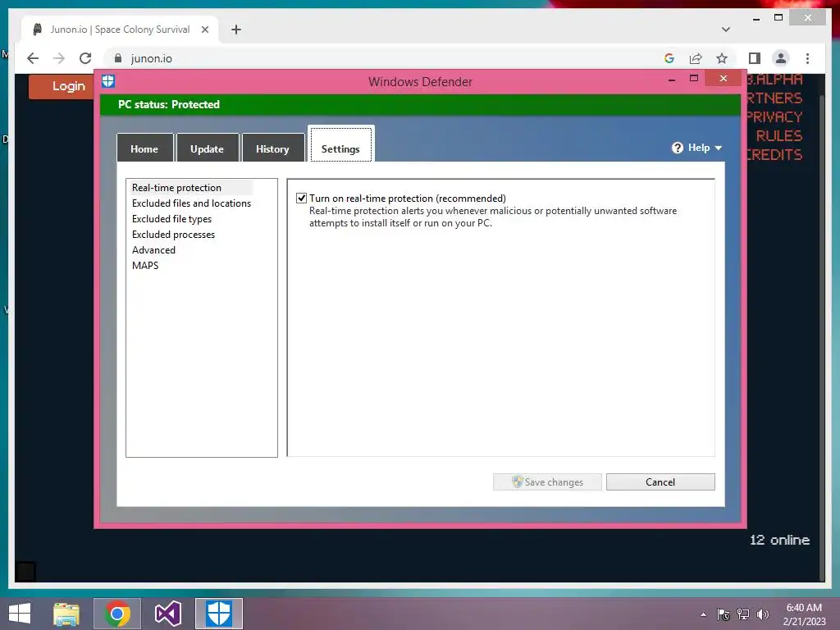Open Excluded file types settings

point(171,218)
